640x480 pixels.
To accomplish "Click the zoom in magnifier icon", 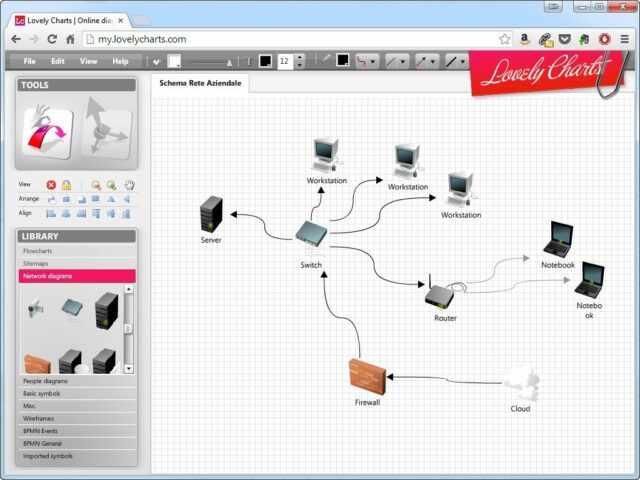I will point(111,185).
